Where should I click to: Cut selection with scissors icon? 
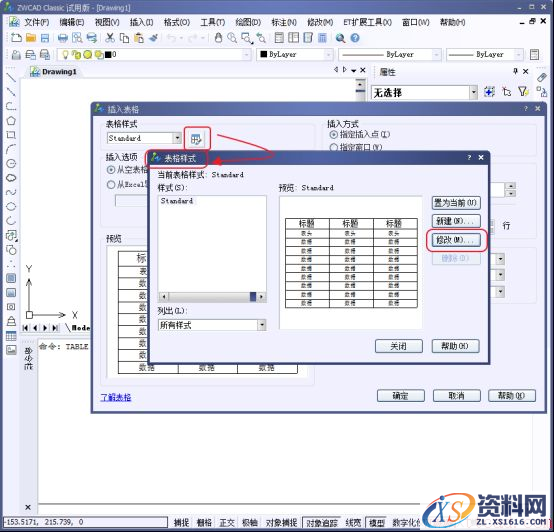110,38
